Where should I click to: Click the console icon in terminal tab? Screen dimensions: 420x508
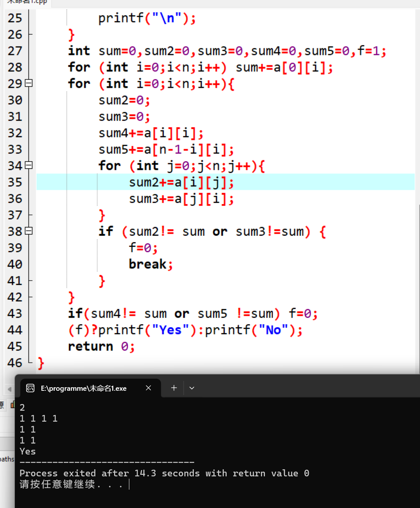point(30,388)
